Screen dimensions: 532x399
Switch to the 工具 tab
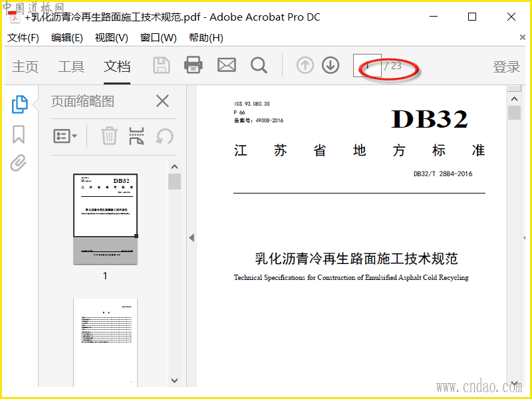(71, 66)
